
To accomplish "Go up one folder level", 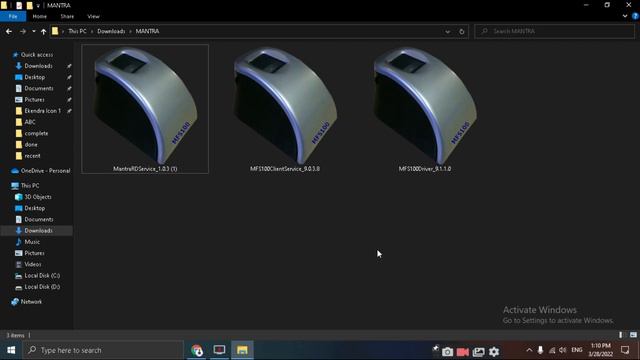I will point(43,31).
